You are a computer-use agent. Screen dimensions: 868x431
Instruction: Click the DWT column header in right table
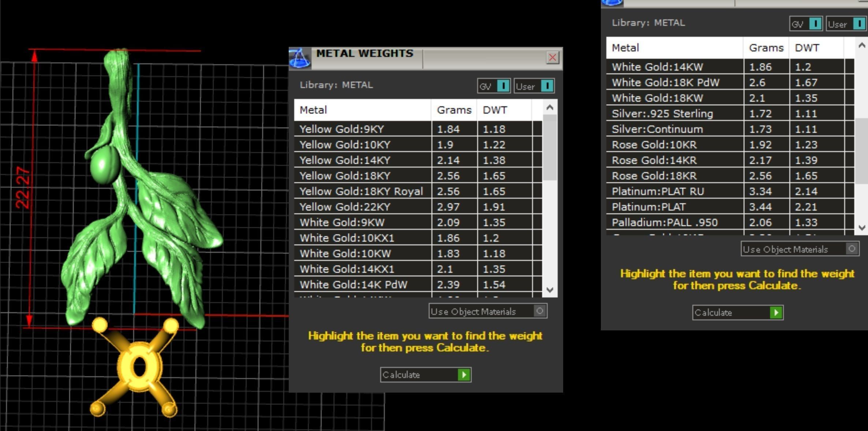807,48
